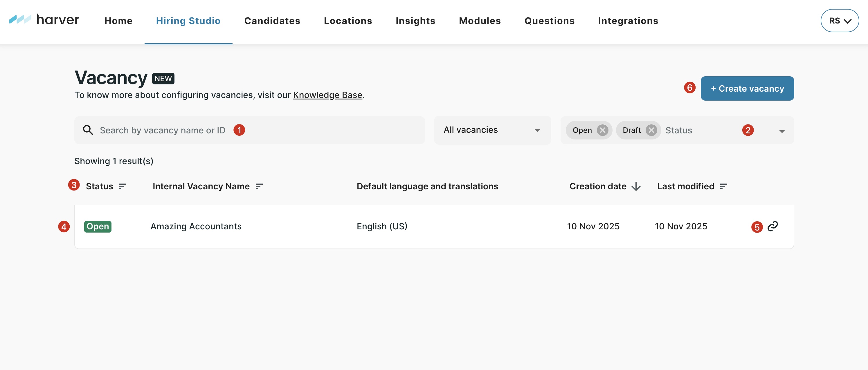
Task: Remove the Open status filter chip
Action: pos(602,130)
